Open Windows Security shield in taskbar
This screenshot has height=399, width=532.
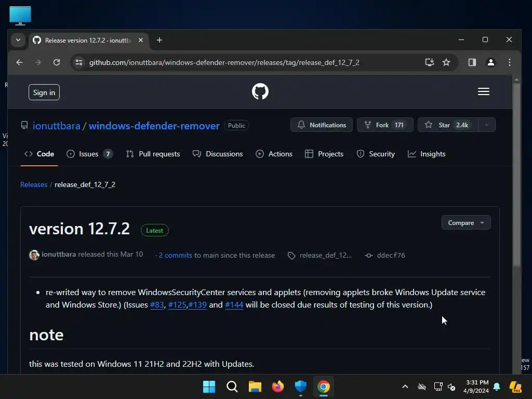(x=301, y=387)
